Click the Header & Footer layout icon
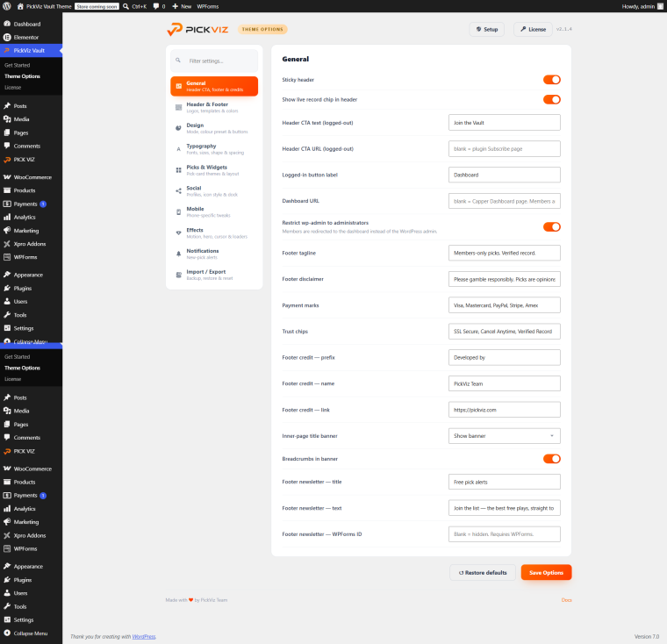Viewport: 667px width, 644px height. click(179, 107)
